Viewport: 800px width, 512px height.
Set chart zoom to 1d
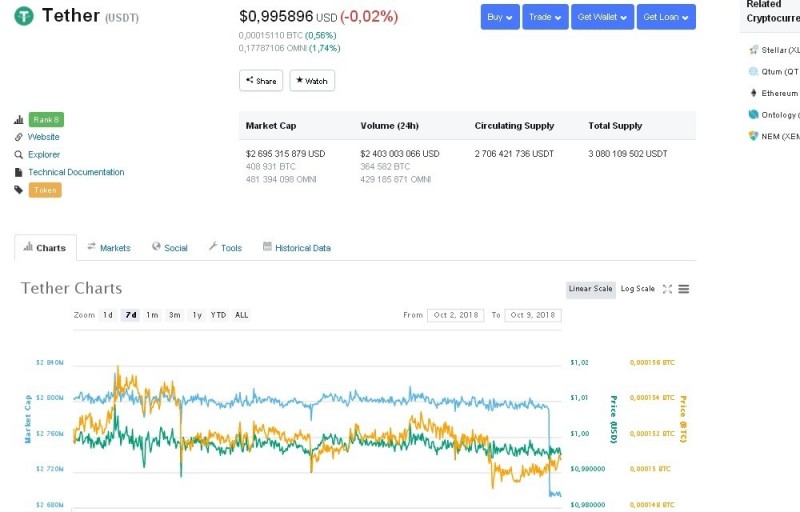(108, 315)
